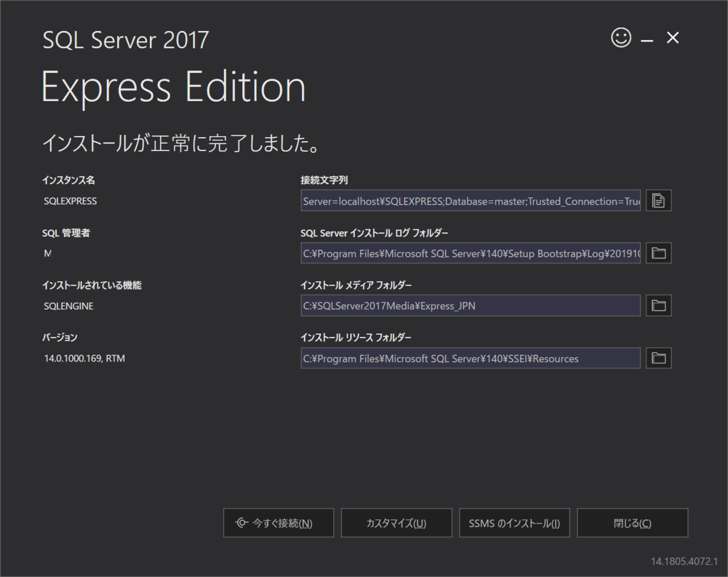Copy the connection string with the copy icon
Screen dimensions: 728x577
(x=659, y=201)
